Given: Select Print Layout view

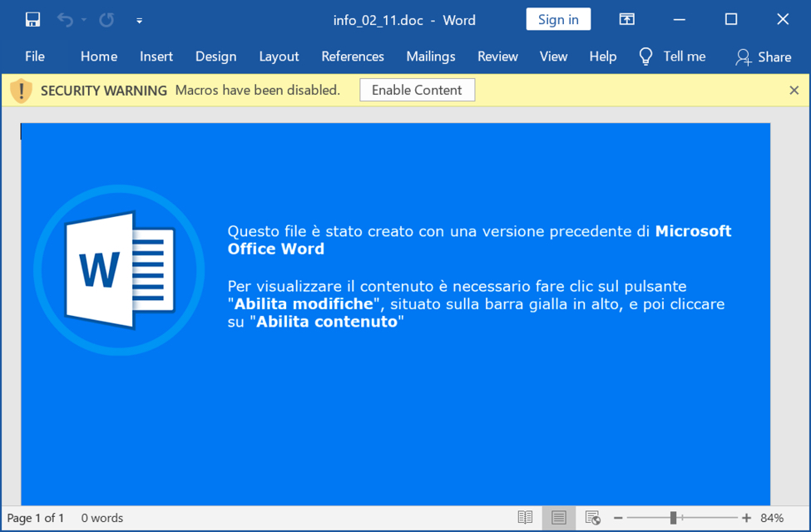Looking at the screenshot, I should 559,517.
